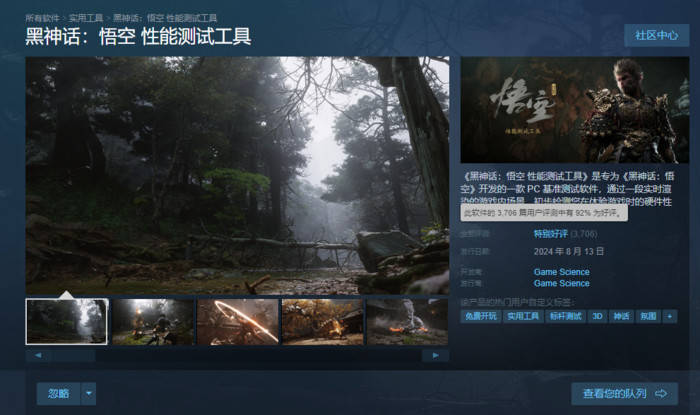The width and height of the screenshot is (700, 415).
Task: Select the 实用工具 tag below description
Action: coord(522,316)
